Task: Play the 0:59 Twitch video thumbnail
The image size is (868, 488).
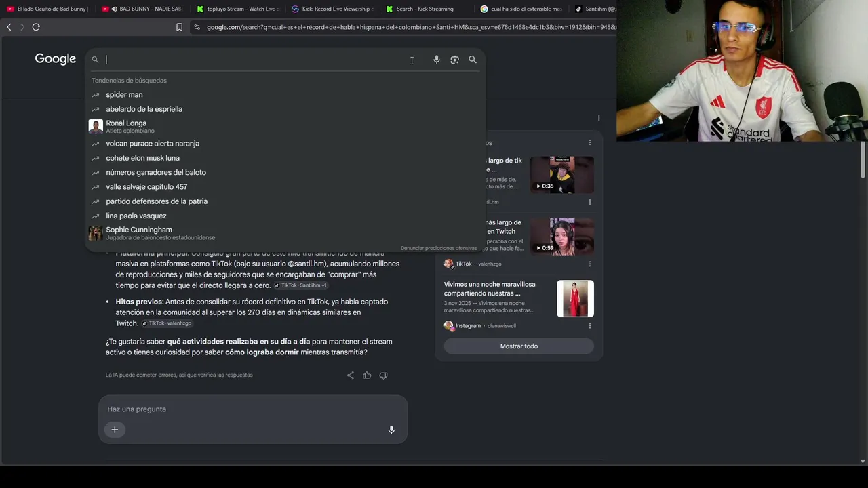Action: point(561,237)
